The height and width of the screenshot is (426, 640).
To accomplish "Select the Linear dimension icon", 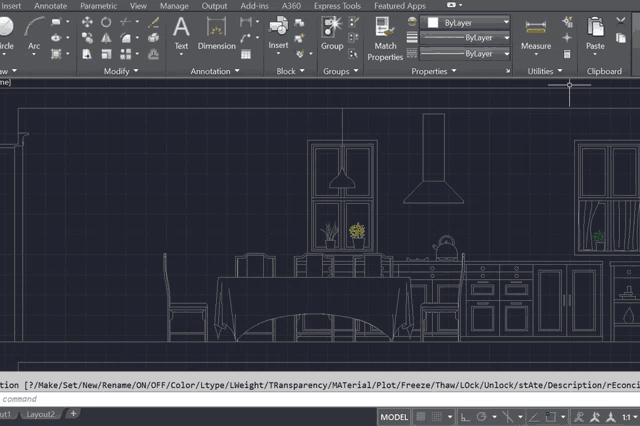I will pyautogui.click(x=246, y=22).
